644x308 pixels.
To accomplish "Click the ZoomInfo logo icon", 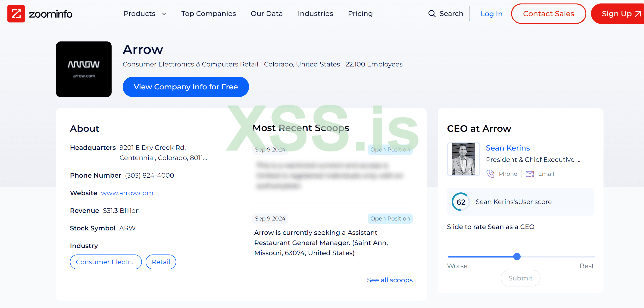I will coord(16,14).
